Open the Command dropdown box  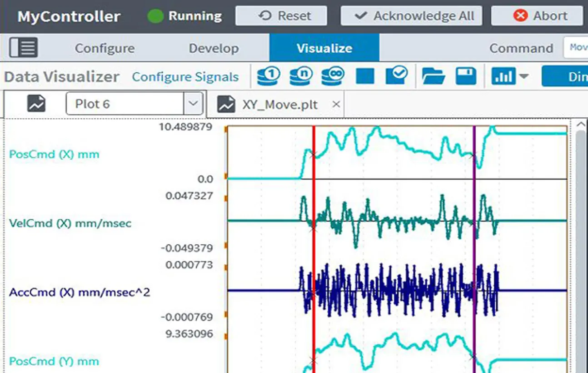point(576,48)
